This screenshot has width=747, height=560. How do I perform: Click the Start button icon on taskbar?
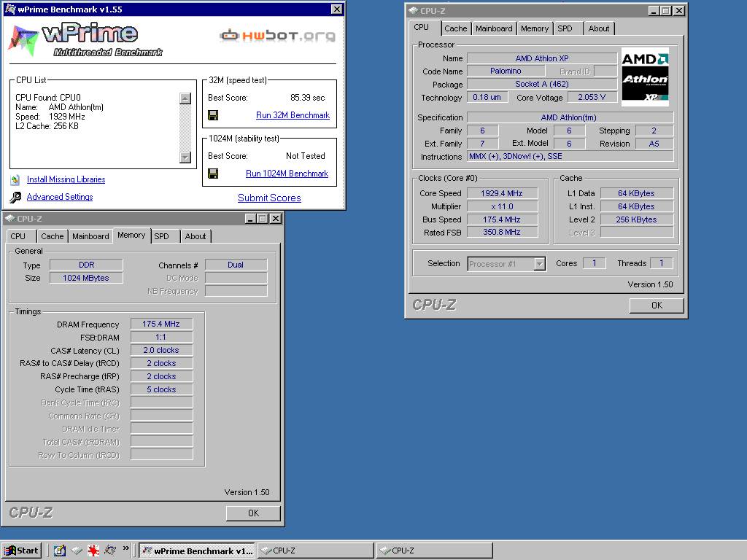pyautogui.click(x=10, y=551)
